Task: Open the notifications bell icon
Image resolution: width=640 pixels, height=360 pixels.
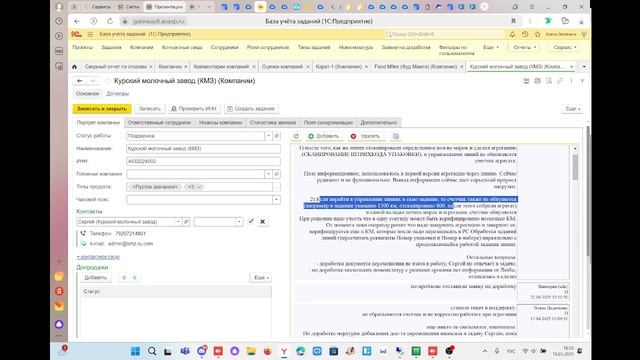Action: [x=512, y=34]
